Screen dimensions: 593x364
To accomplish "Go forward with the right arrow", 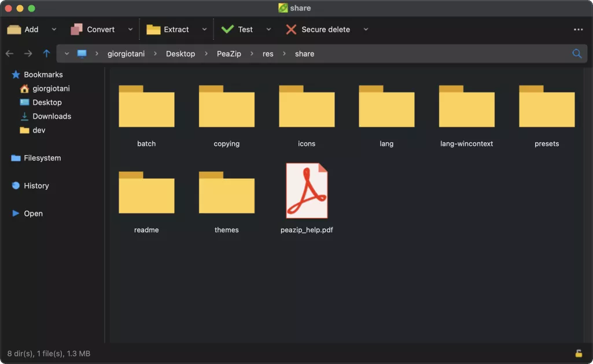I will [x=28, y=54].
